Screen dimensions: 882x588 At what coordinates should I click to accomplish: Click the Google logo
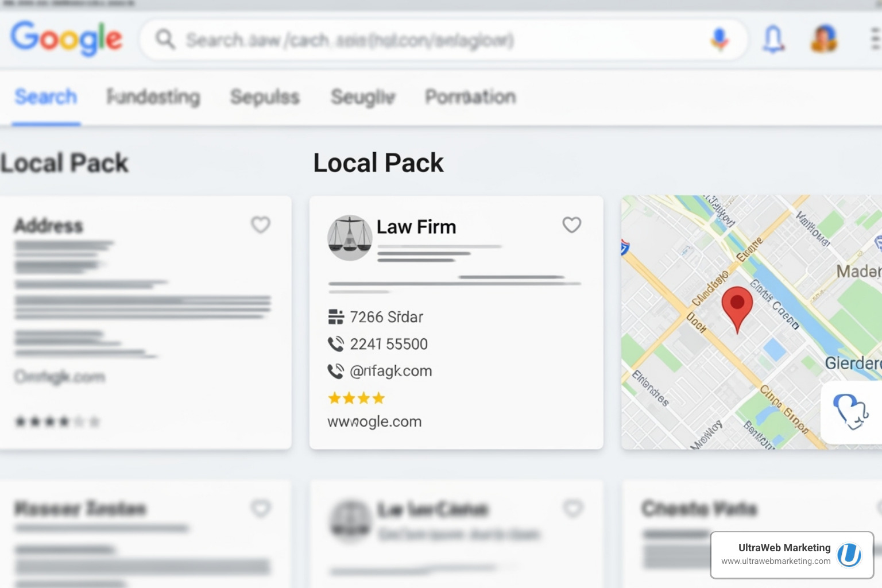tap(66, 39)
